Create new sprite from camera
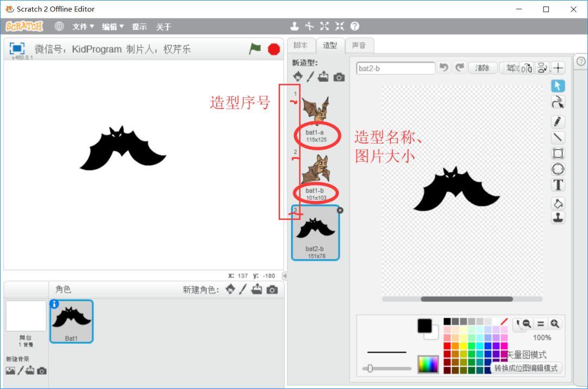This screenshot has height=389, width=588. [x=272, y=289]
